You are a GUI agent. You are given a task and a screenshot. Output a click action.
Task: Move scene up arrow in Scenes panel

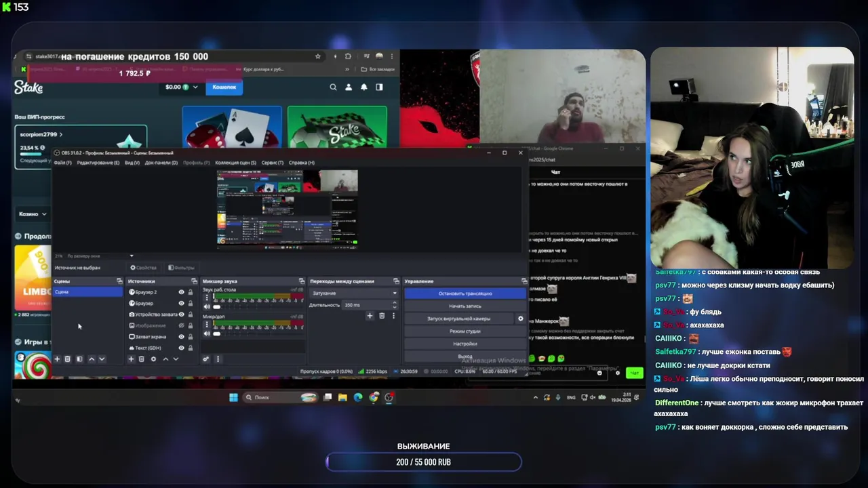point(92,359)
